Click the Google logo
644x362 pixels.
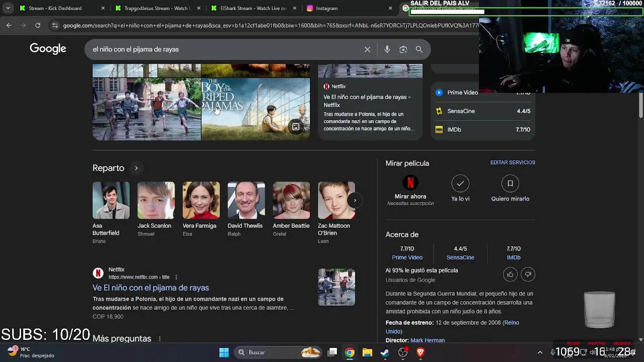[48, 49]
